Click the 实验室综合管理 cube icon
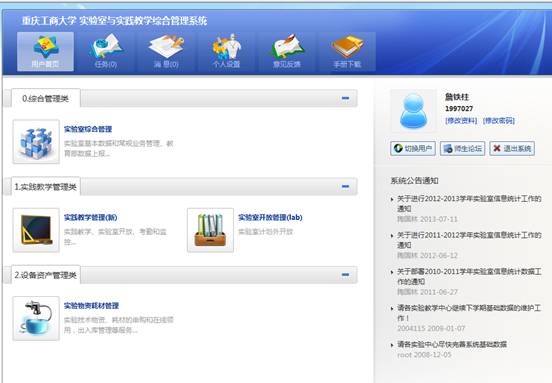Image resolution: width=552 pixels, height=383 pixels. [36, 142]
